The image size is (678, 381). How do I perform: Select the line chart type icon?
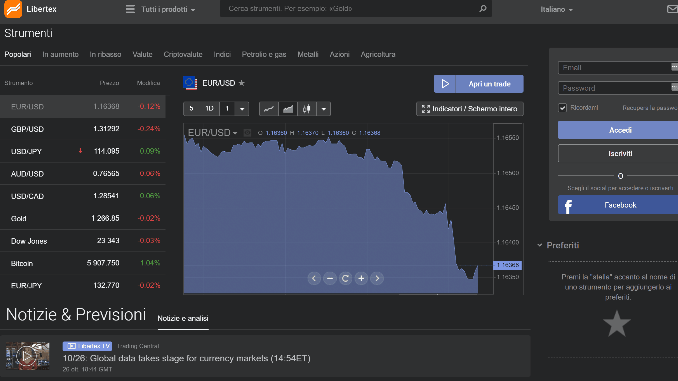coord(269,109)
